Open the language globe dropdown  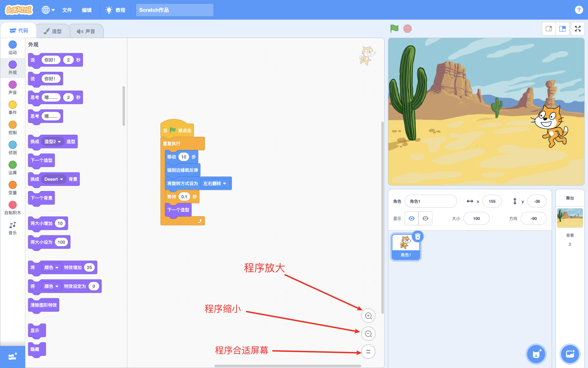click(48, 10)
